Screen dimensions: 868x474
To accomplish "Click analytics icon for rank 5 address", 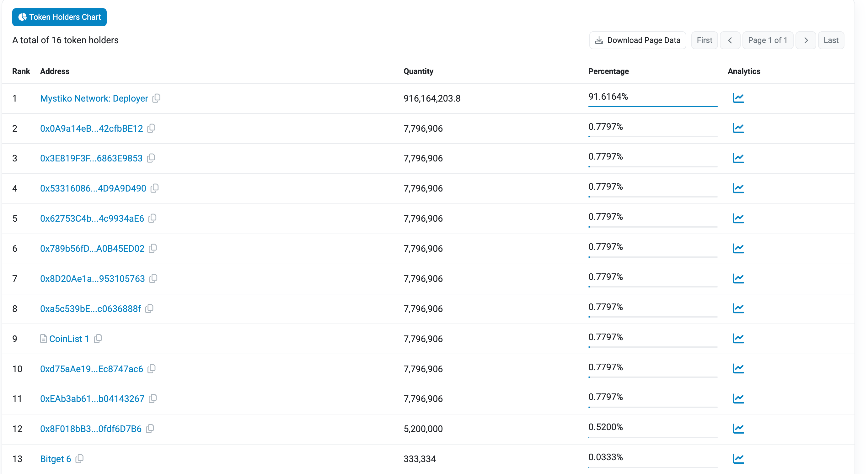I will (737, 218).
